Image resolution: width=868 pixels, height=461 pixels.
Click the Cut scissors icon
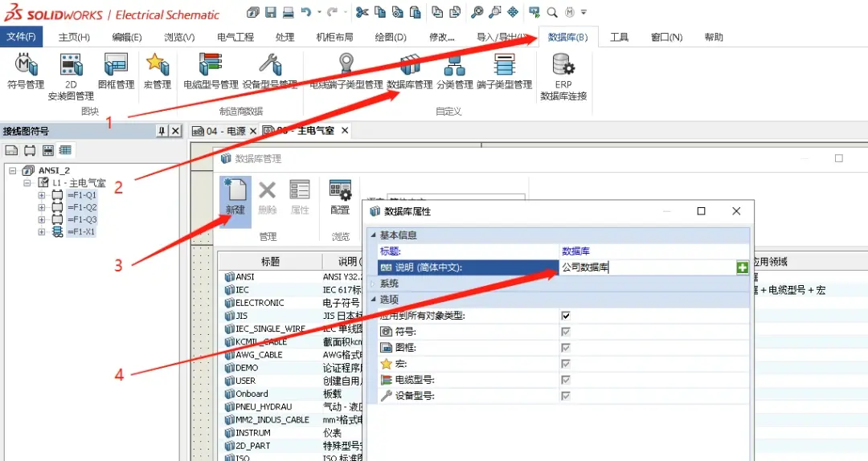362,11
